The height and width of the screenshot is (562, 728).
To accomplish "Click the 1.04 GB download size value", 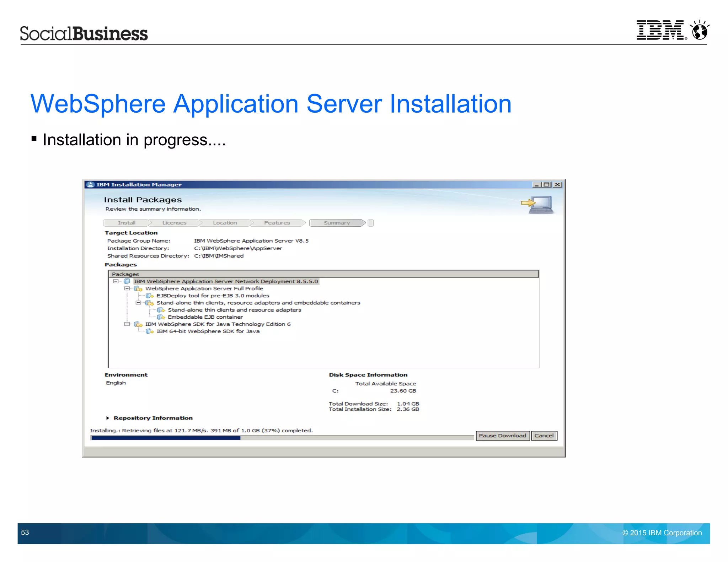I will click(x=408, y=404).
